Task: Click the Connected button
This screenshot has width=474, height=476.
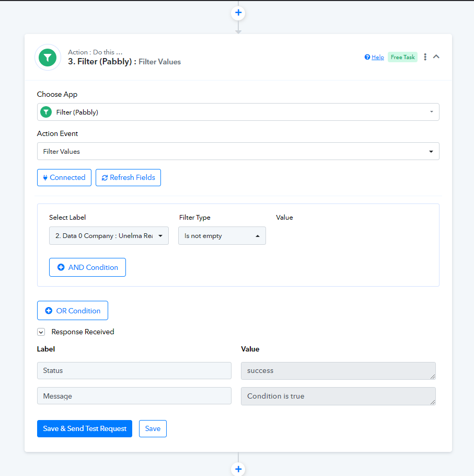Action: click(x=64, y=178)
